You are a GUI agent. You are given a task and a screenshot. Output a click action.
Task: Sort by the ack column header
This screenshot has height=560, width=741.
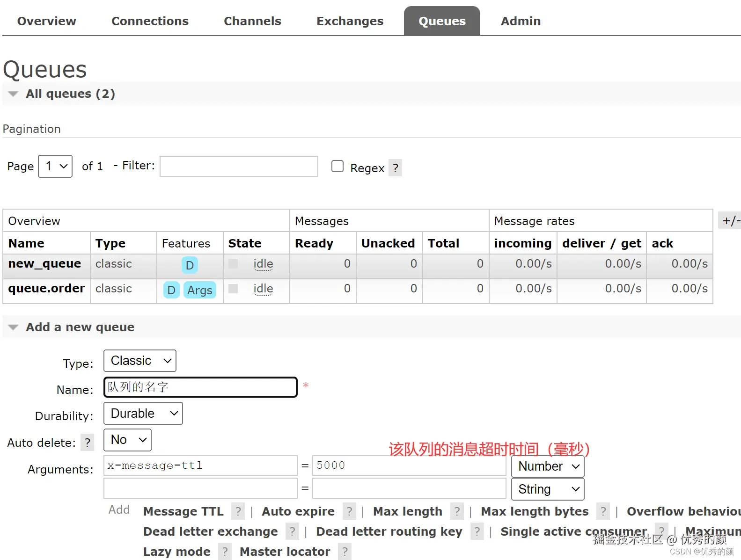[x=662, y=243]
